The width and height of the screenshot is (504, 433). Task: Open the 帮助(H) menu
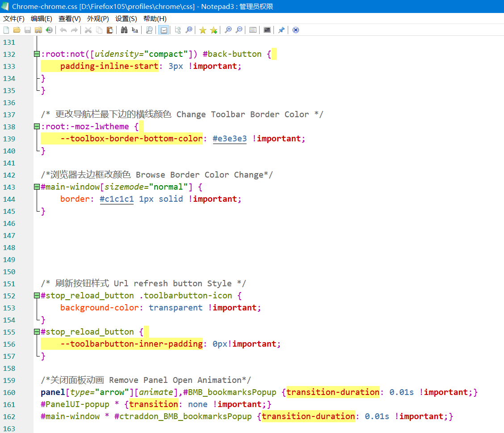[155, 19]
